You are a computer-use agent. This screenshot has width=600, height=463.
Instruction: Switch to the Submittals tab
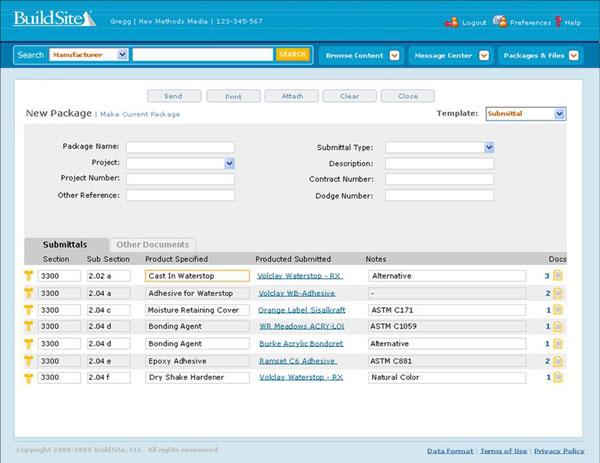[66, 245]
